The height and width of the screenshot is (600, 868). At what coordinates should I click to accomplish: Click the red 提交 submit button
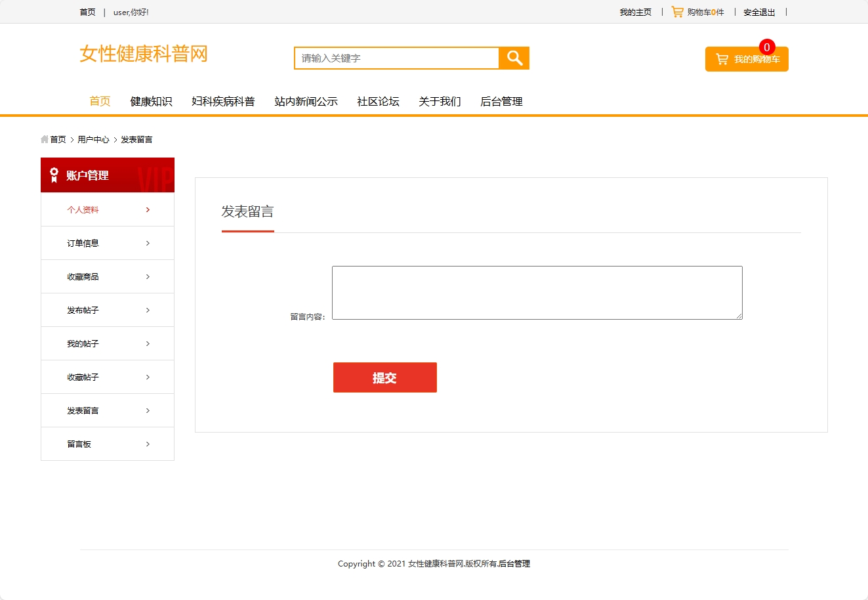coord(384,377)
